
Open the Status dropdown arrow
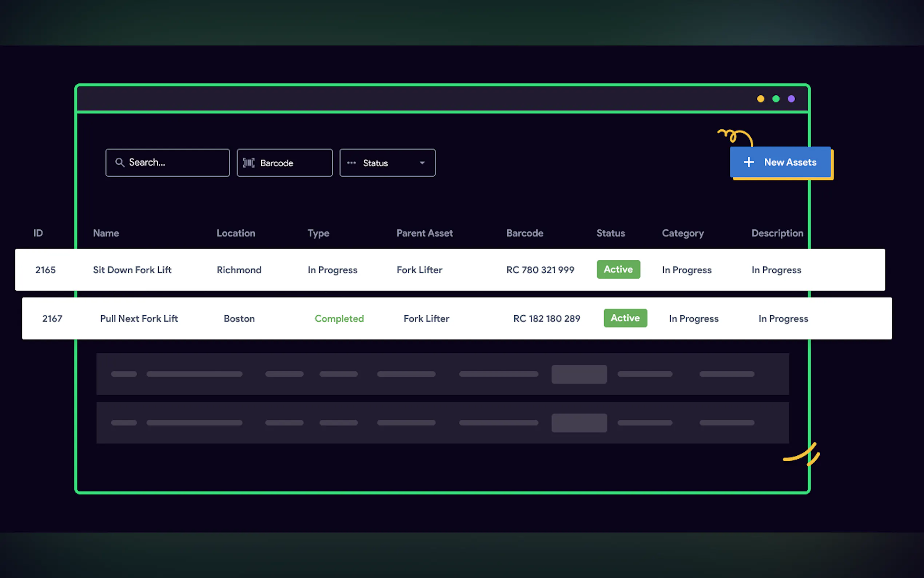[x=422, y=163]
